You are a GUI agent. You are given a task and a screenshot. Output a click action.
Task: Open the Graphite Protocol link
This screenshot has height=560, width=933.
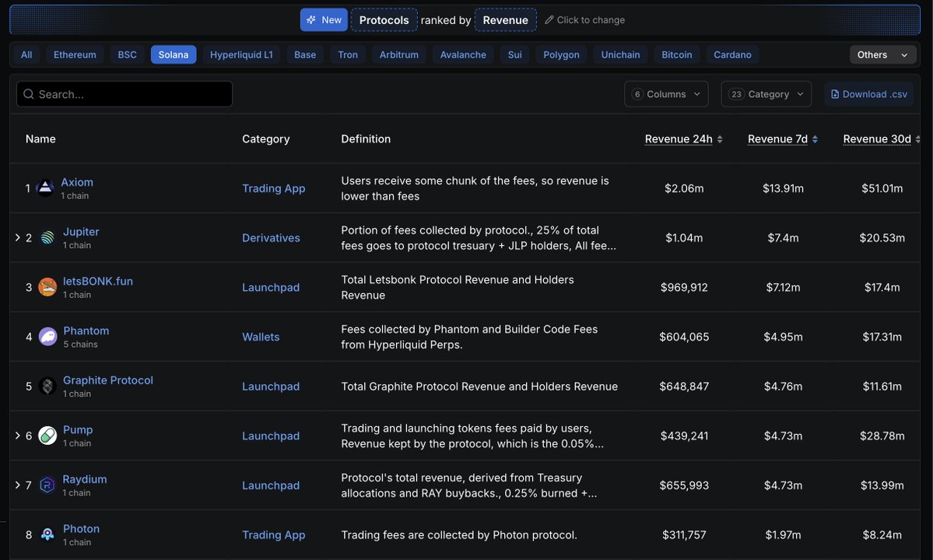107,380
